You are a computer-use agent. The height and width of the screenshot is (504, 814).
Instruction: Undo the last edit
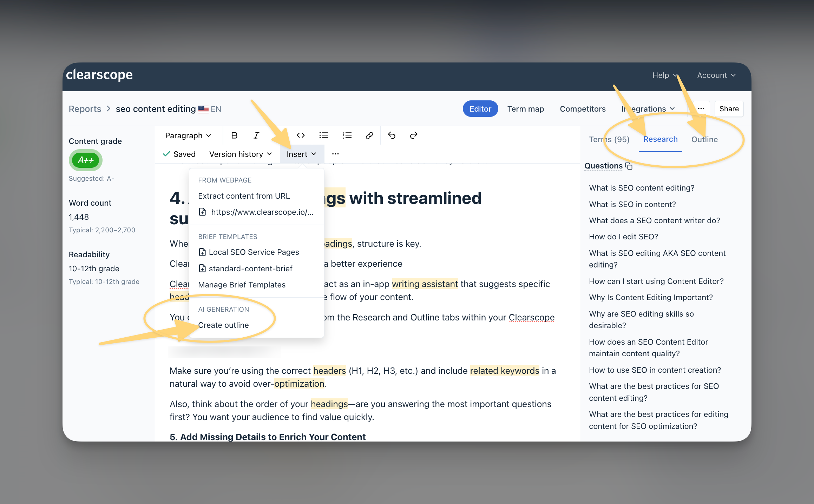click(392, 135)
